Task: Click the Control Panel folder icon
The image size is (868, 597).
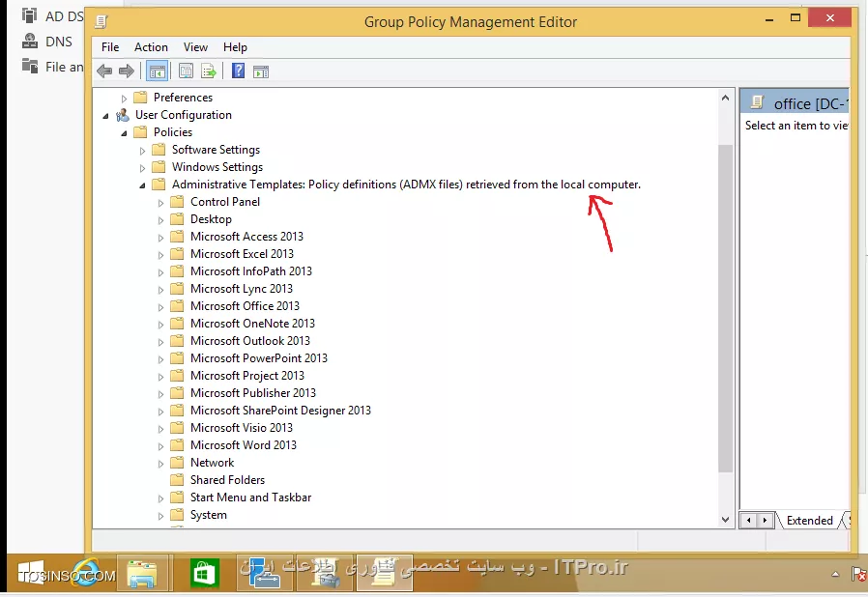Action: click(x=177, y=202)
